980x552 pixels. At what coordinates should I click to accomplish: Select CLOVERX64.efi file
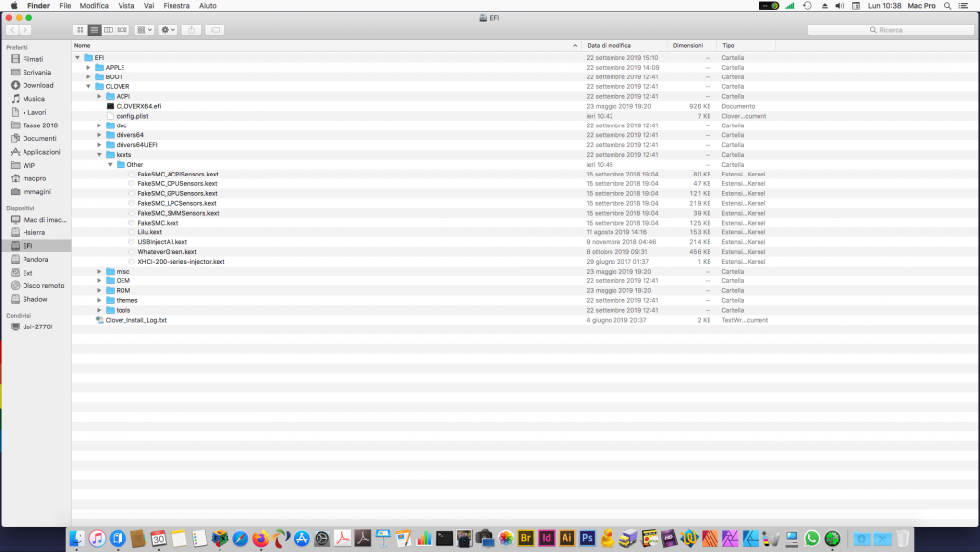(x=138, y=106)
